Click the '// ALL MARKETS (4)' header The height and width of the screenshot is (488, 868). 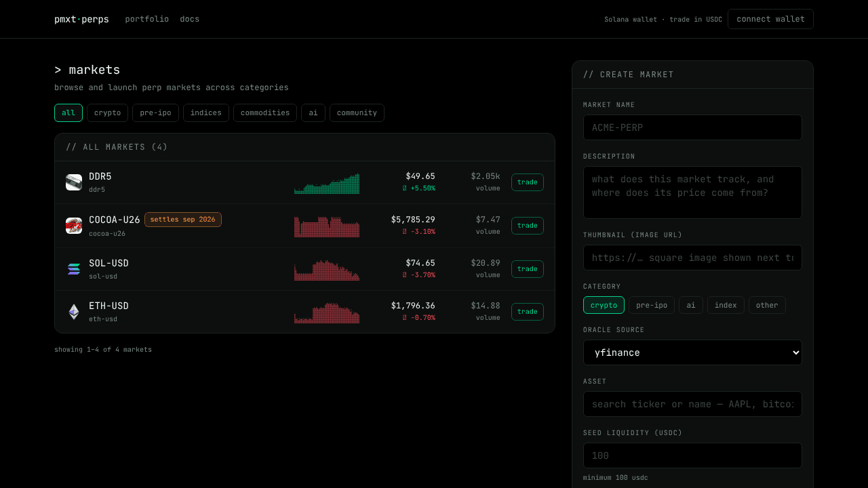click(x=117, y=147)
